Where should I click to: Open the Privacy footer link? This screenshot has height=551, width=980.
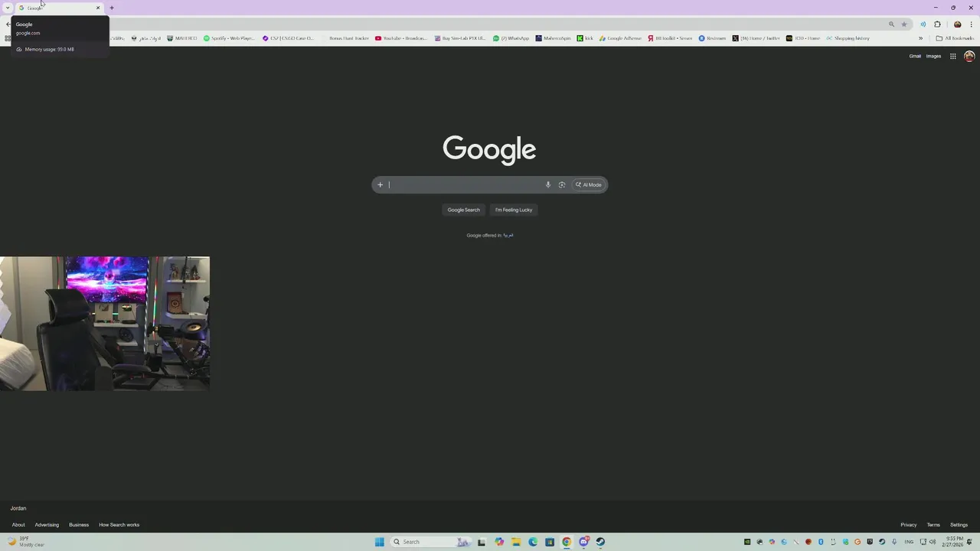[x=909, y=525]
